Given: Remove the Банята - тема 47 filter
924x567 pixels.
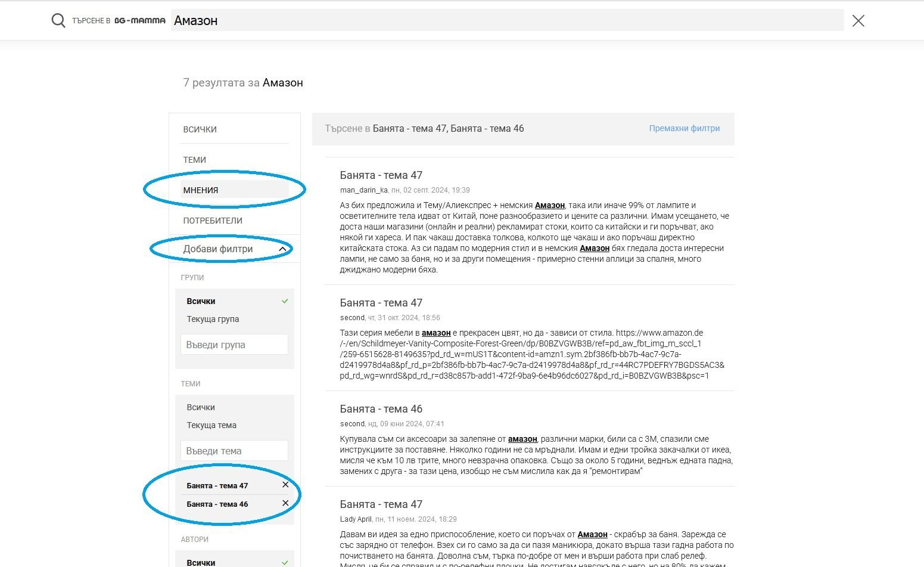Looking at the screenshot, I should [285, 485].
